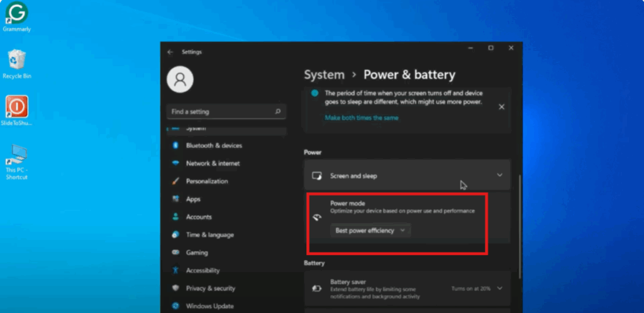
Task: Click the Gaming controller icon
Action: (x=176, y=253)
